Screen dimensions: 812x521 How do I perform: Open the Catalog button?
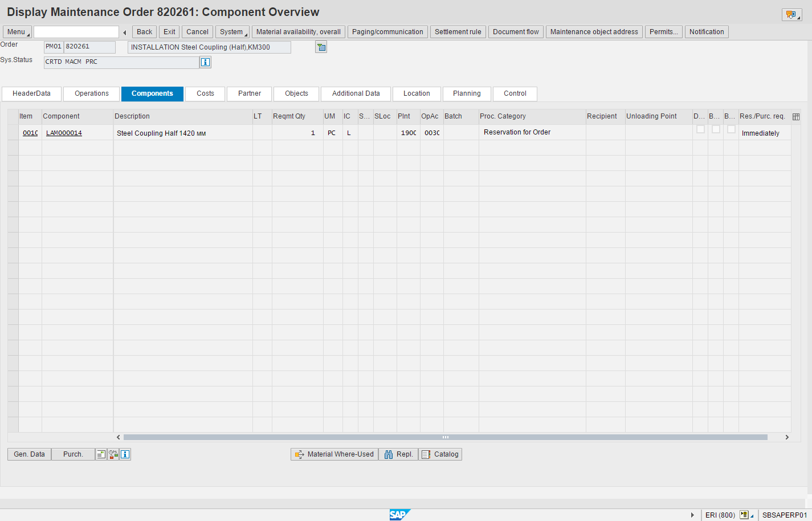click(x=440, y=454)
